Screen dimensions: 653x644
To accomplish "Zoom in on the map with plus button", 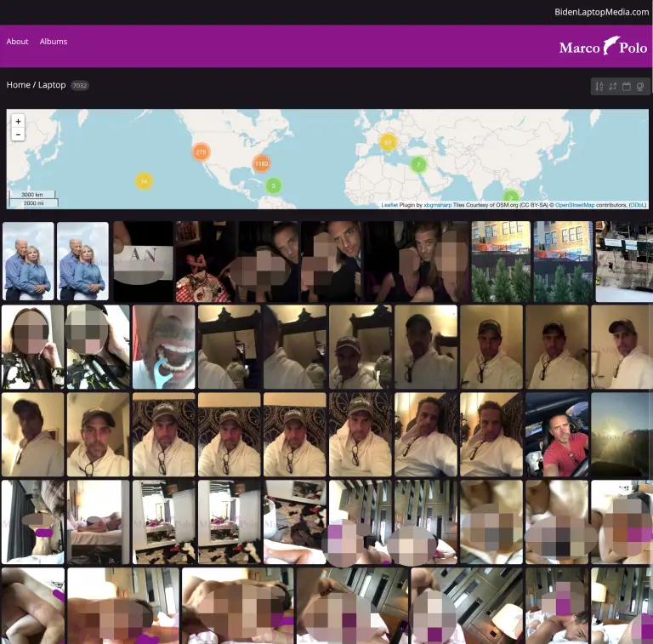I will pyautogui.click(x=19, y=122).
